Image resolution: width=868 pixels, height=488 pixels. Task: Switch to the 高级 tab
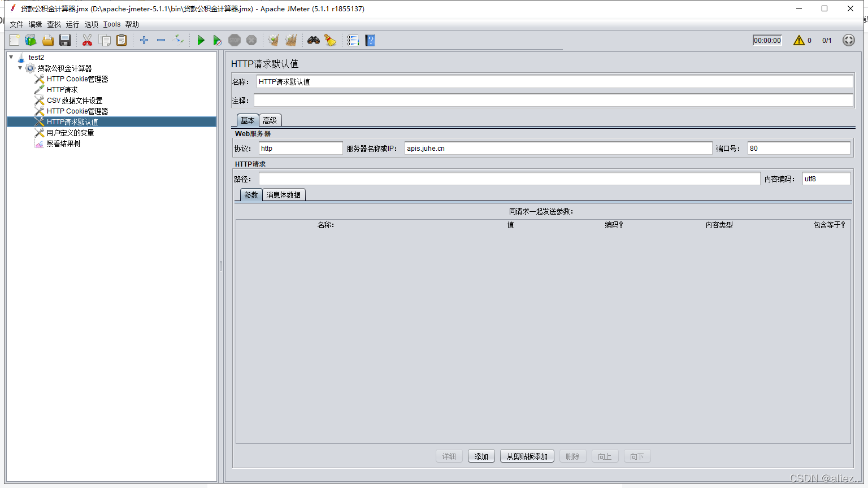[x=270, y=120]
